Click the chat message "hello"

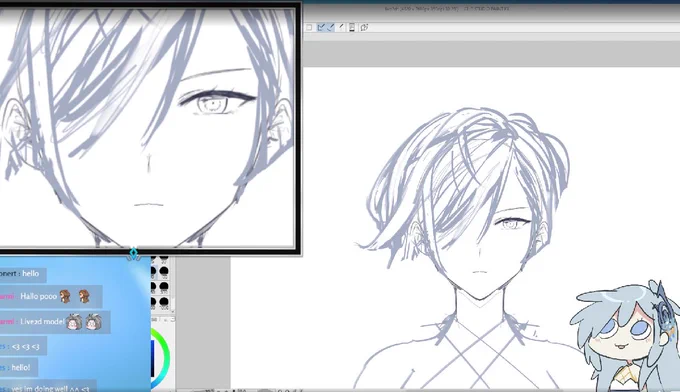coord(30,274)
